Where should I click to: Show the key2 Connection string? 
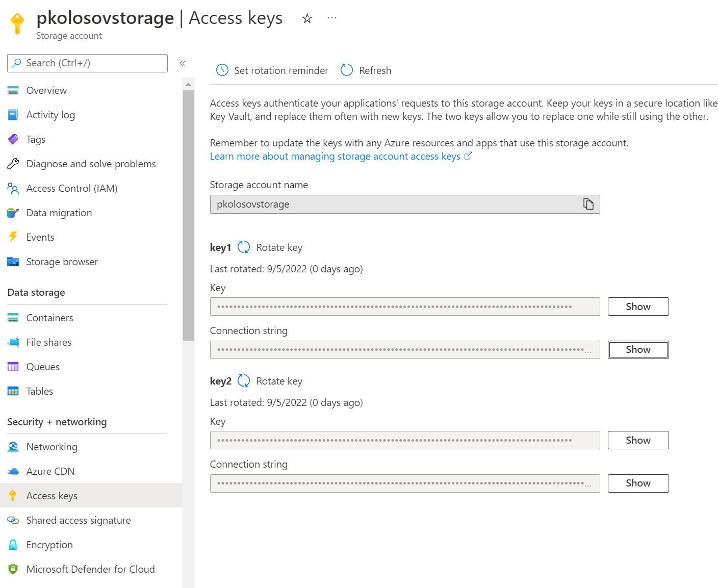pyautogui.click(x=638, y=483)
